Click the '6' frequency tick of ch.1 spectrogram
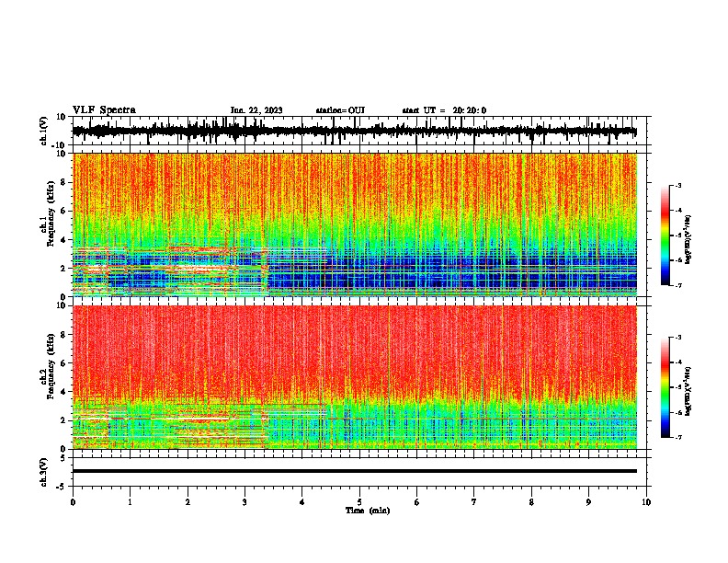The image size is (728, 563). [x=63, y=211]
